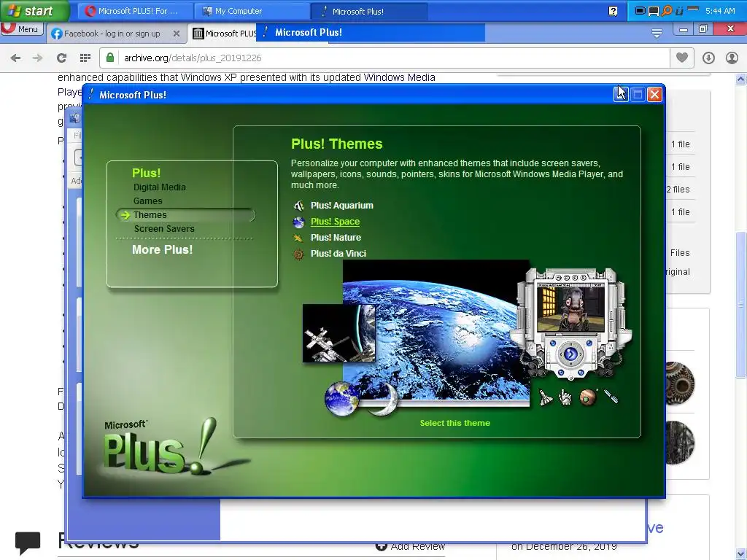
Task: Select the Plus! da Vinci gear icon
Action: pos(298,254)
